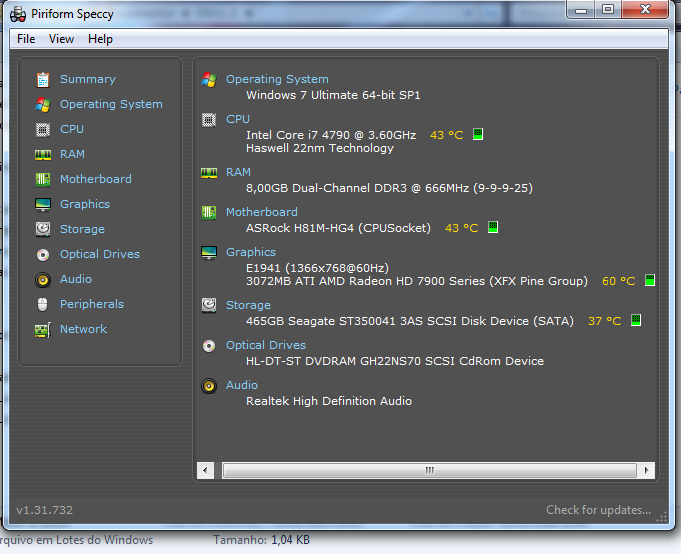Click the Storage temperature value 37 °C
681x554 pixels.
coord(605,321)
